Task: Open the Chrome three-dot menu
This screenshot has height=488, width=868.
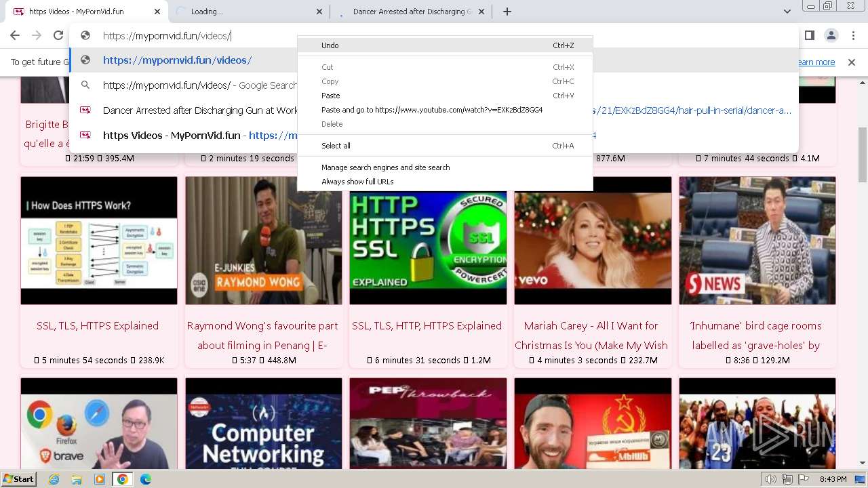Action: tap(852, 35)
